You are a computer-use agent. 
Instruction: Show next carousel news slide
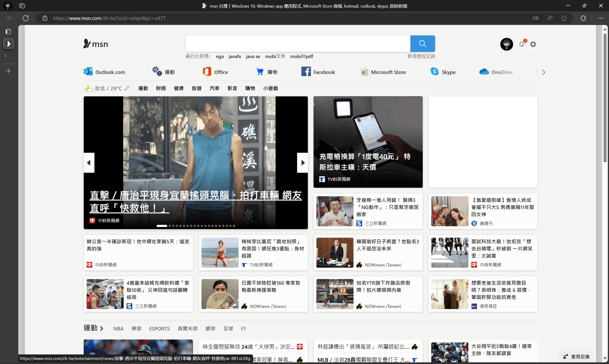point(303,163)
